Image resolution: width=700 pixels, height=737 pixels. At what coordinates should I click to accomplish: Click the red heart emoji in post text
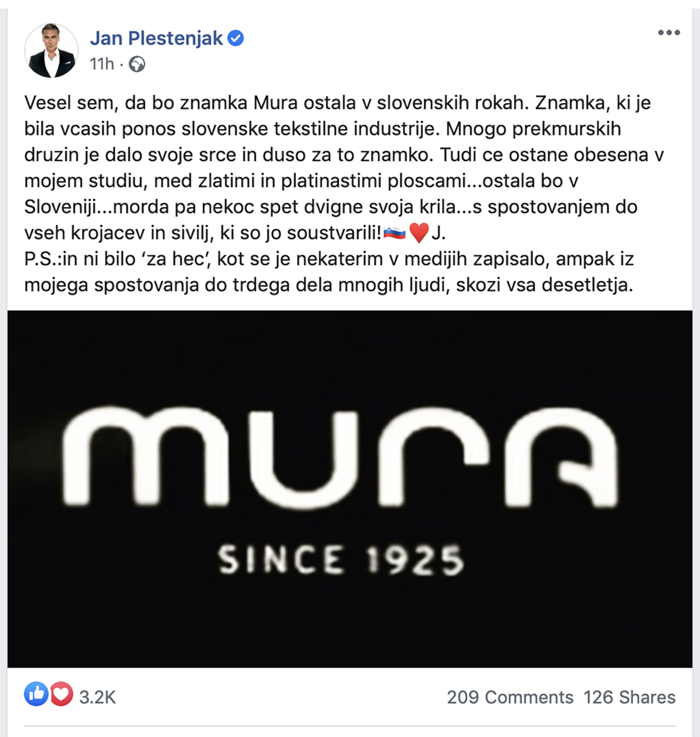[x=419, y=233]
